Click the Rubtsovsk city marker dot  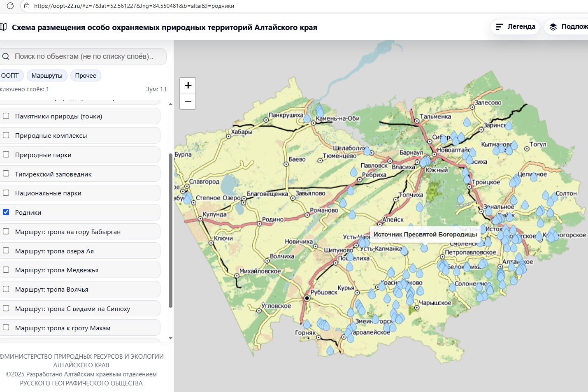click(x=307, y=298)
